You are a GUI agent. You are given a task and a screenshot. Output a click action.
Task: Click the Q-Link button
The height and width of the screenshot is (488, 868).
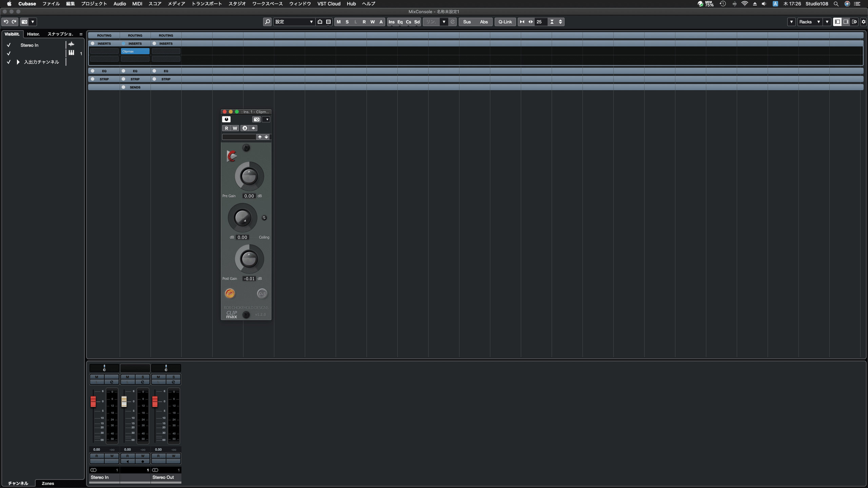pos(505,22)
